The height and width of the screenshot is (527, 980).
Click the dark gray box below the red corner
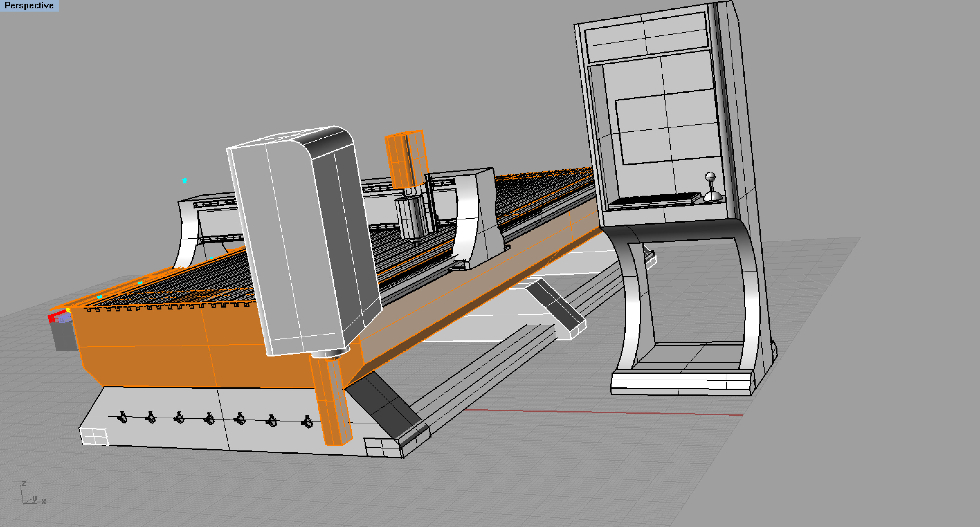tap(65, 337)
